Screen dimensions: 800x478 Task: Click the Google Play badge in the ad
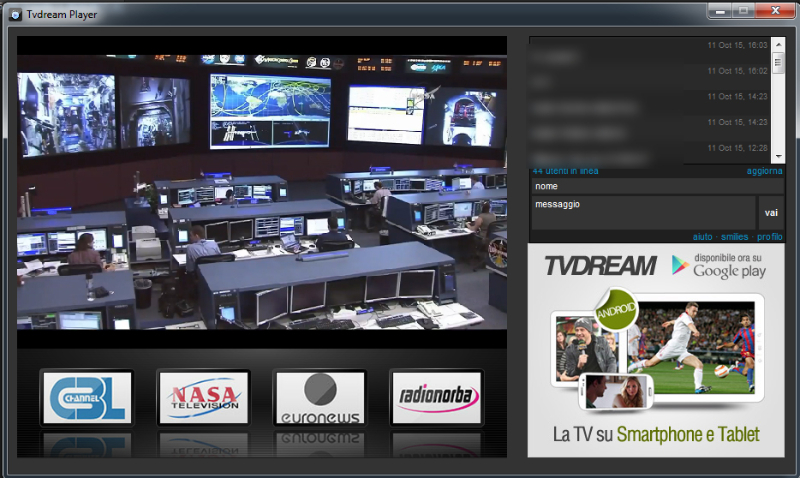tap(719, 265)
